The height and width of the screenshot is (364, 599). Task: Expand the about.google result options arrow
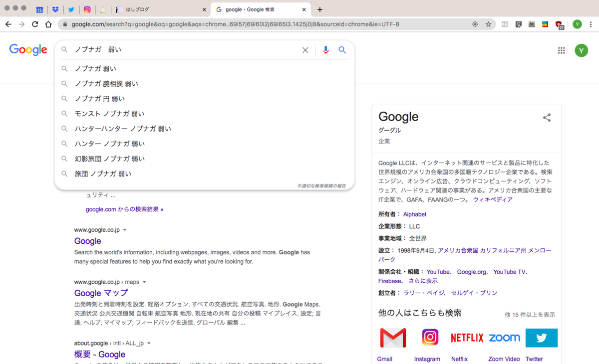pyautogui.click(x=149, y=343)
